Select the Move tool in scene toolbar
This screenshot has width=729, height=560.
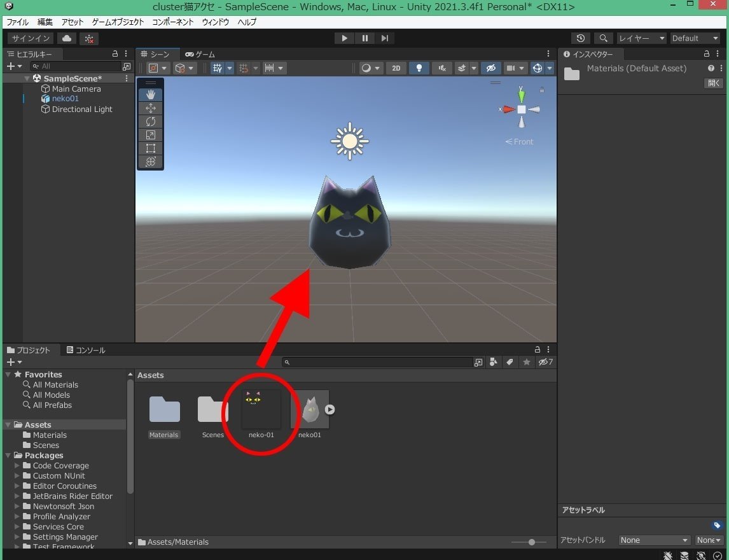click(x=151, y=108)
